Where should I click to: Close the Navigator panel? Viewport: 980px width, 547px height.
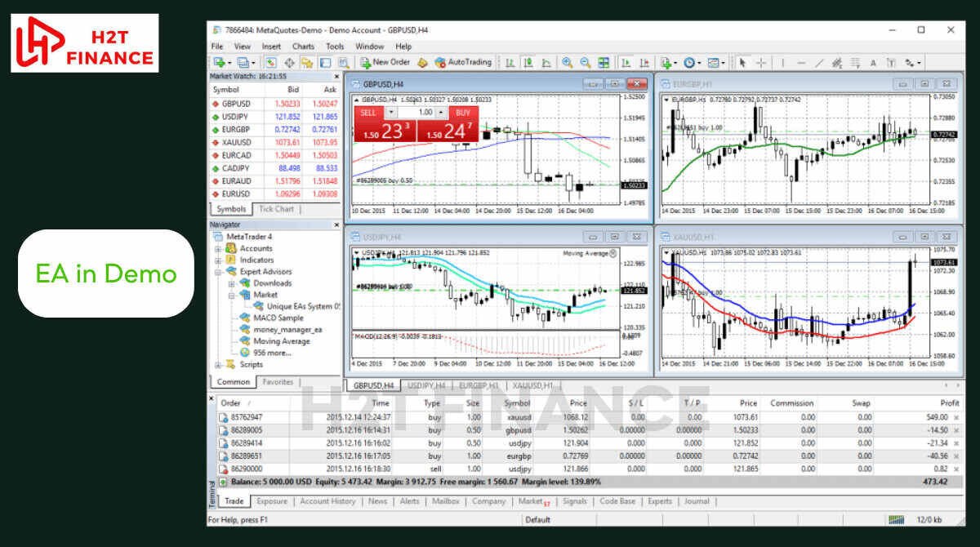point(336,224)
